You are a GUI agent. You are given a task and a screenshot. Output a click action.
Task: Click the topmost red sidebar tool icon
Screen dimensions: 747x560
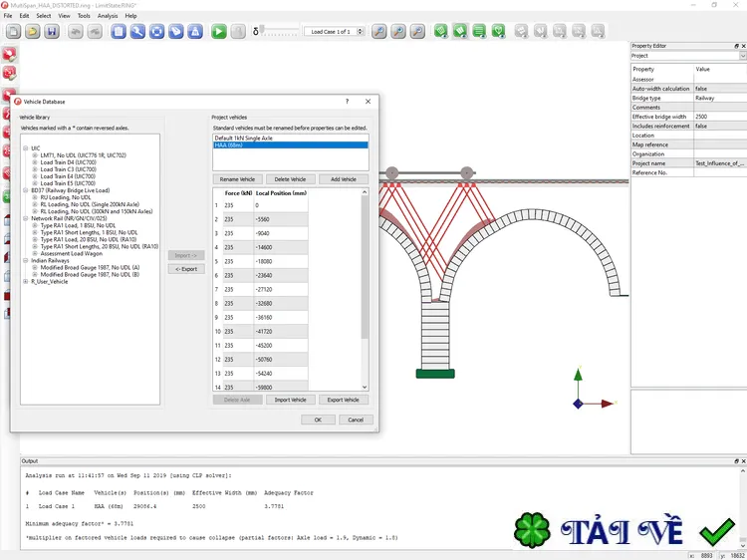[10, 55]
